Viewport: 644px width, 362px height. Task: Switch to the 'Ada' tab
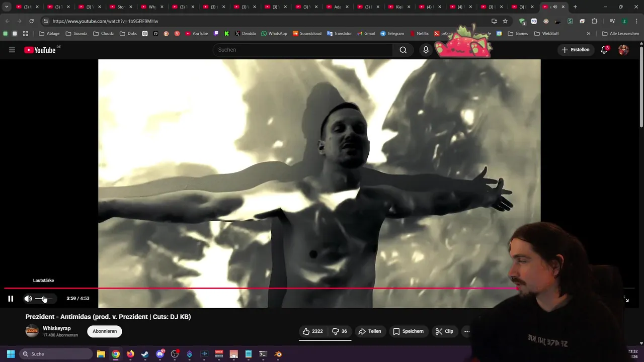[337, 7]
